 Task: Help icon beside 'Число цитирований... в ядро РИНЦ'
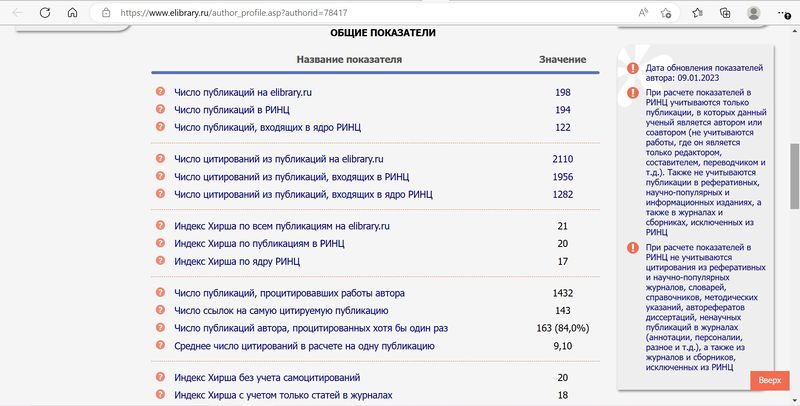click(160, 194)
